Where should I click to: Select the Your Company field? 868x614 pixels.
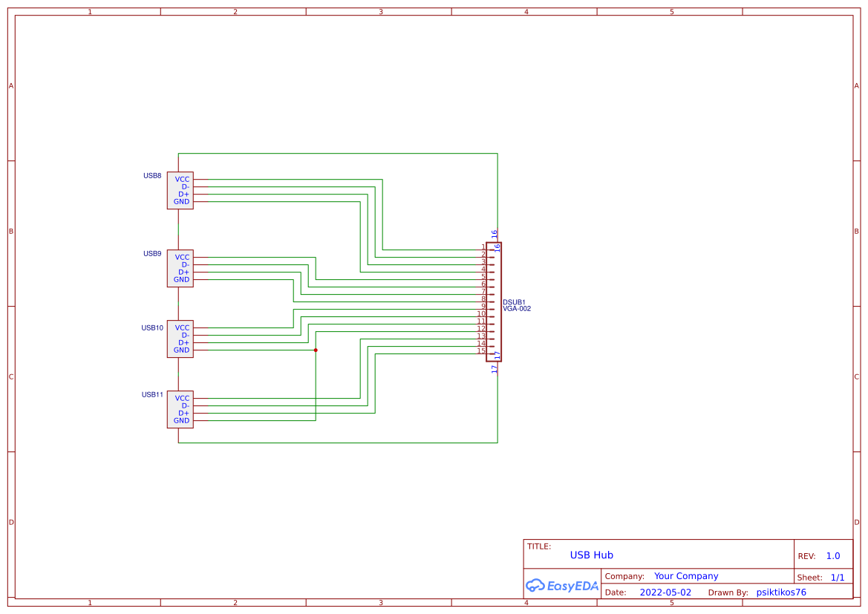(686, 575)
